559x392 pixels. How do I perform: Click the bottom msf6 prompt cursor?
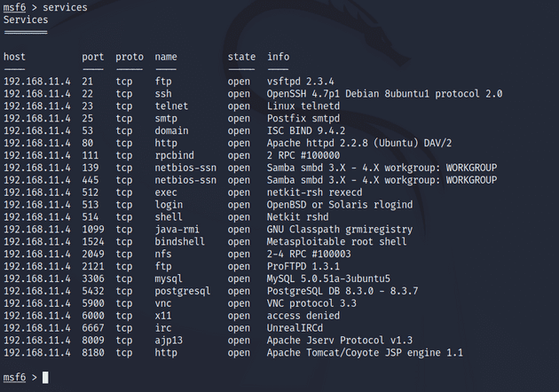pos(45,378)
